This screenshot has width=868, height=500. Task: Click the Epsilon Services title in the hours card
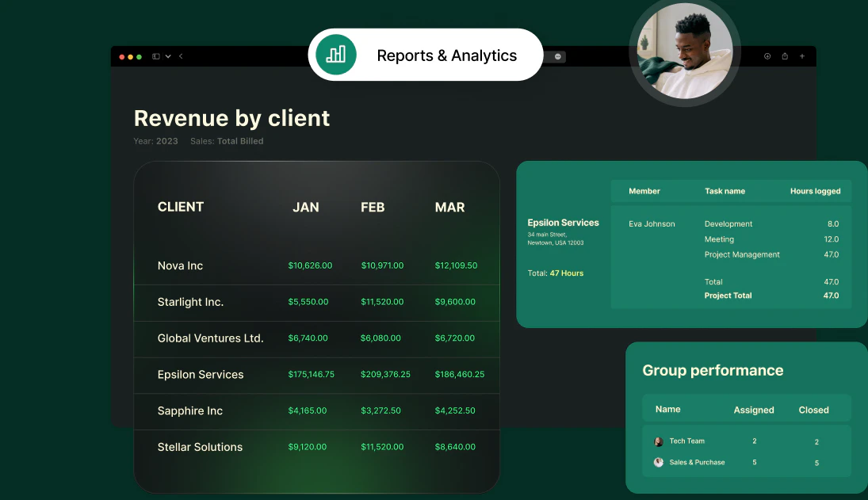[x=563, y=223]
